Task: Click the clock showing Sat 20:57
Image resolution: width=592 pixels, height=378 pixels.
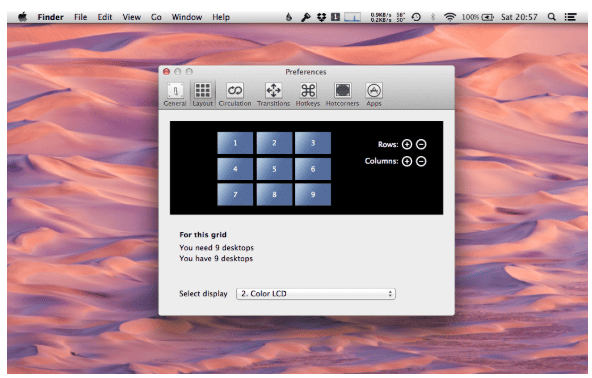Action: (519, 17)
